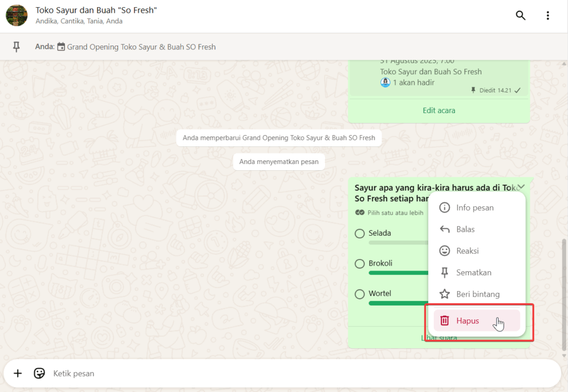Click the smiley icon for Reaksi
The height and width of the screenshot is (392, 568).
(x=444, y=251)
